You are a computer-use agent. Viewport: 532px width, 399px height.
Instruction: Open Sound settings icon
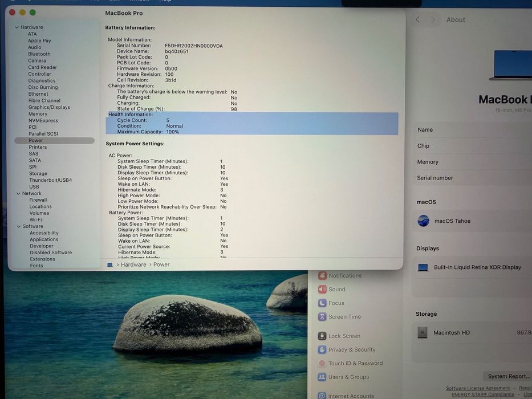(x=322, y=290)
